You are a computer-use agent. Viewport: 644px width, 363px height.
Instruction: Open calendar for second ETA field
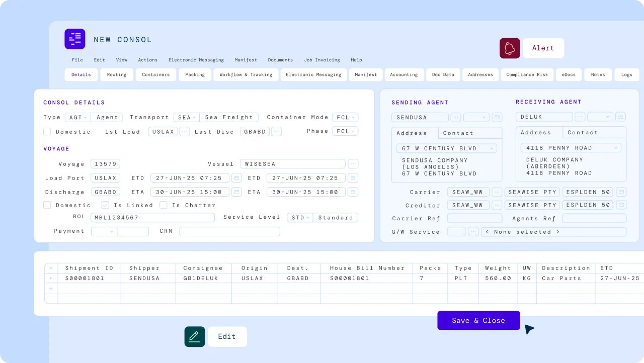[353, 192]
